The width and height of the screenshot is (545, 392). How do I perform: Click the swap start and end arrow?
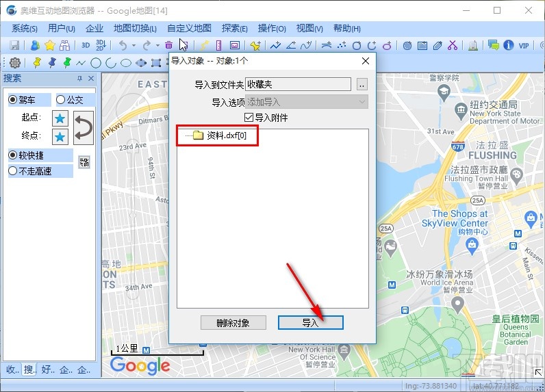84,128
